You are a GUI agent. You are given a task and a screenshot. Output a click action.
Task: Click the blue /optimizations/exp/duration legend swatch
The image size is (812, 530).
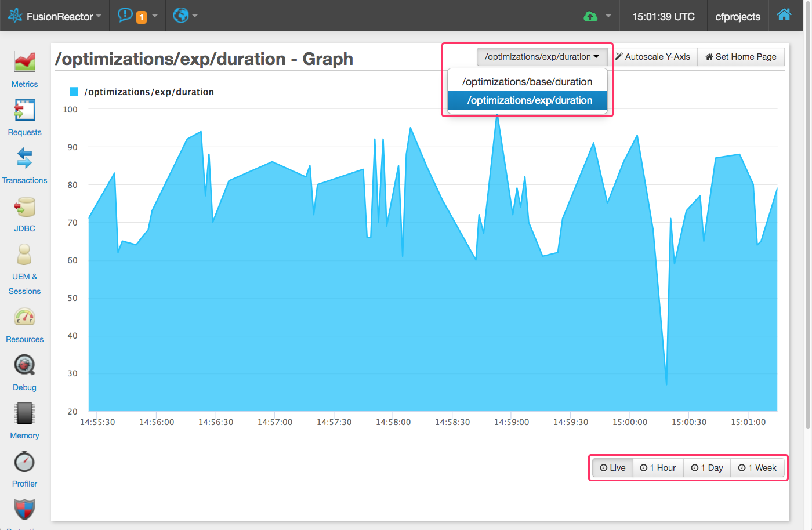[74, 92]
